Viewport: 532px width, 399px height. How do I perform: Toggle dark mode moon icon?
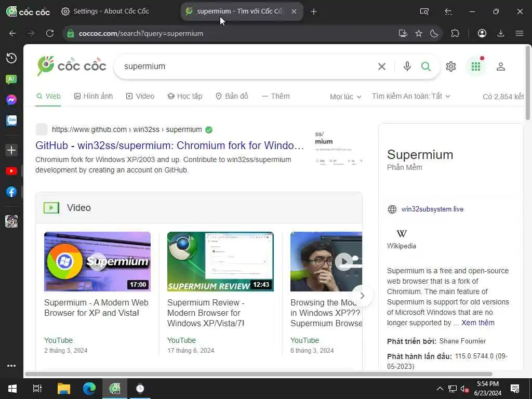click(434, 33)
